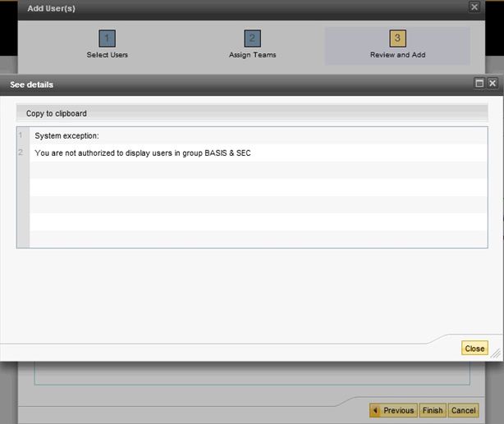This screenshot has height=424, width=504.
Task: Select the 'not authorized to display users' line
Action: click(259, 153)
